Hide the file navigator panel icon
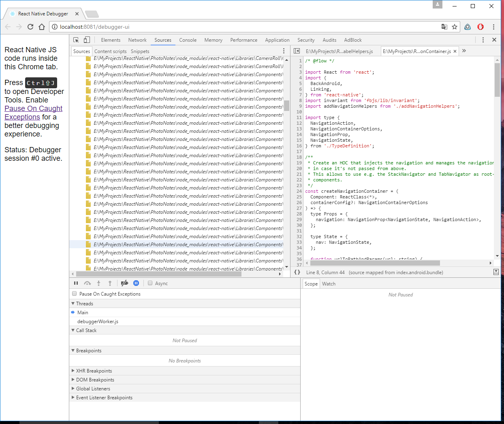This screenshot has height=424, width=504. point(297,51)
